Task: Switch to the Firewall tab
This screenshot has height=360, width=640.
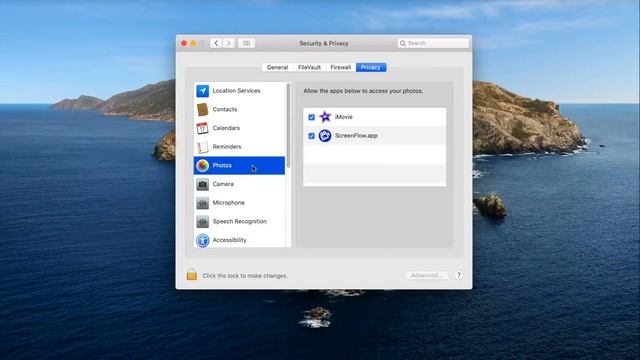Action: (x=340, y=67)
